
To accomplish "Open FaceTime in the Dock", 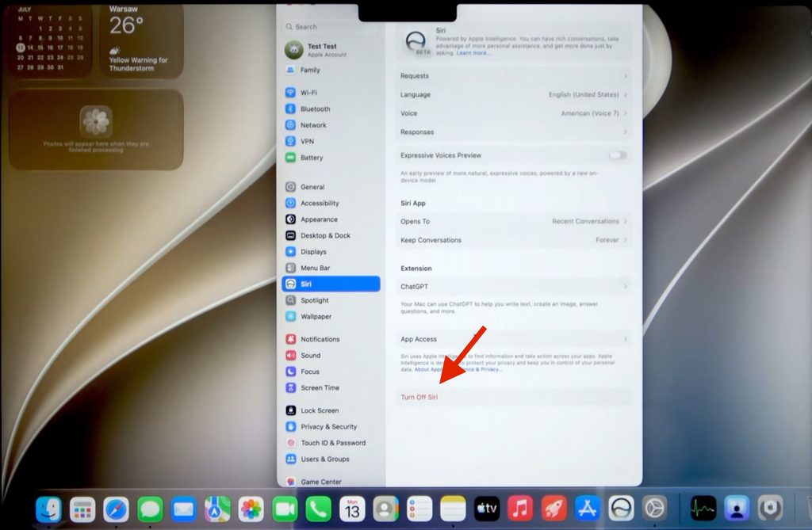I will (x=285, y=510).
